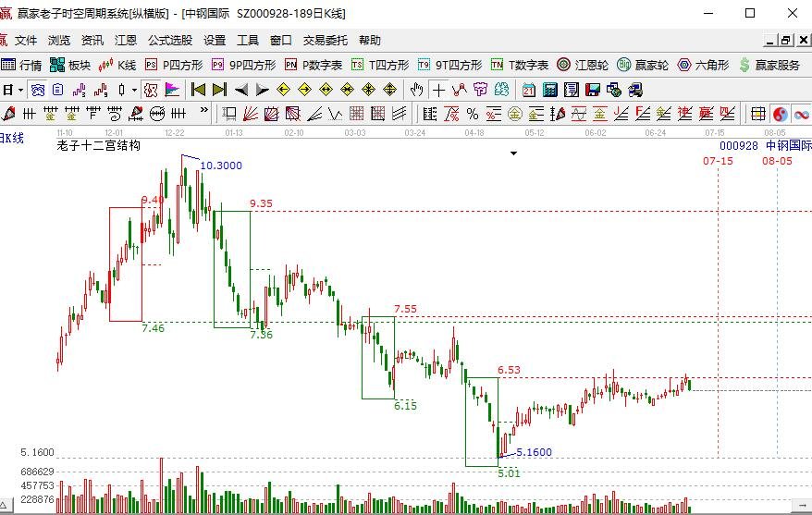This screenshot has height=515, width=812.
Task: Click the floppy disk save icon
Action: point(593,90)
